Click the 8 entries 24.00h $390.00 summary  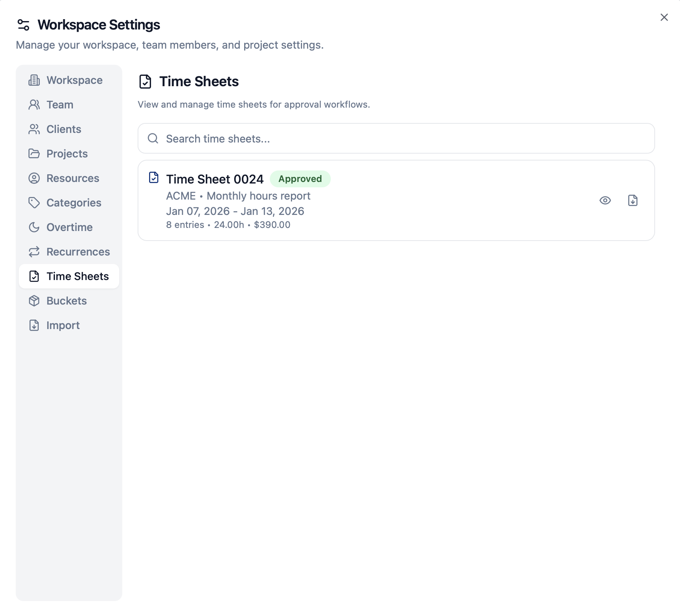tap(228, 224)
